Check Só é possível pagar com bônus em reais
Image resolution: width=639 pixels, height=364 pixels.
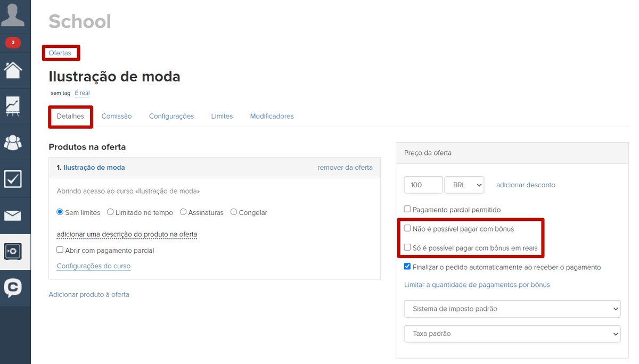pos(407,247)
